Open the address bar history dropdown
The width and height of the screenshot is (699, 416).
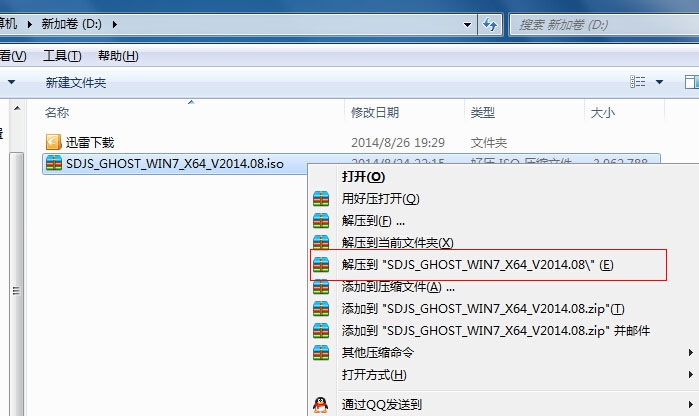pyautogui.click(x=467, y=25)
